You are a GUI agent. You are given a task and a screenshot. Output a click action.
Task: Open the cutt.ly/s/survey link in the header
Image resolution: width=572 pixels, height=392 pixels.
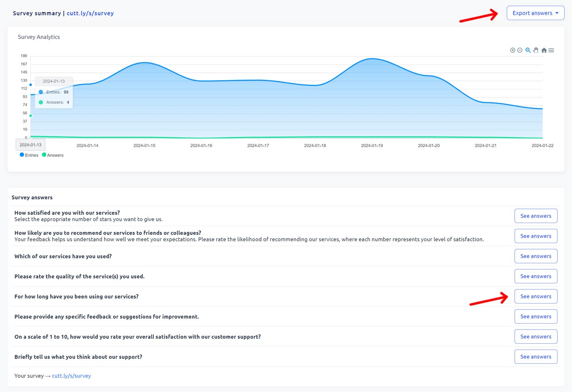pos(90,13)
